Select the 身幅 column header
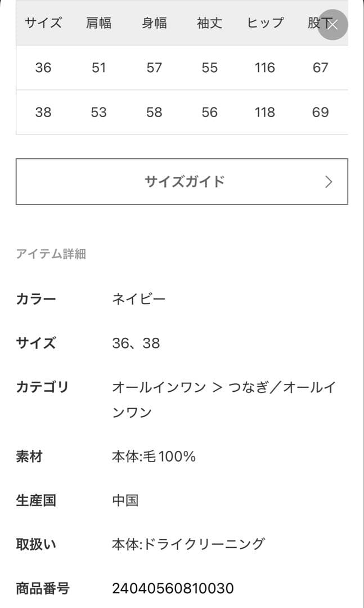364x608 pixels. click(x=154, y=23)
